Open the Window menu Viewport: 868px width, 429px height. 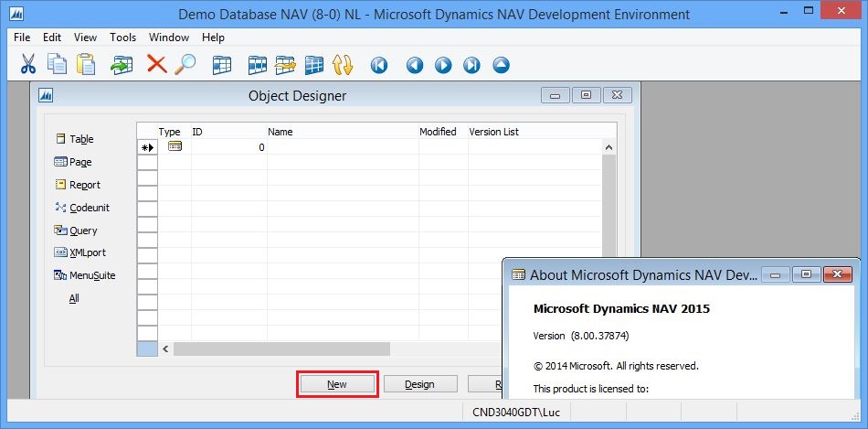(x=169, y=38)
